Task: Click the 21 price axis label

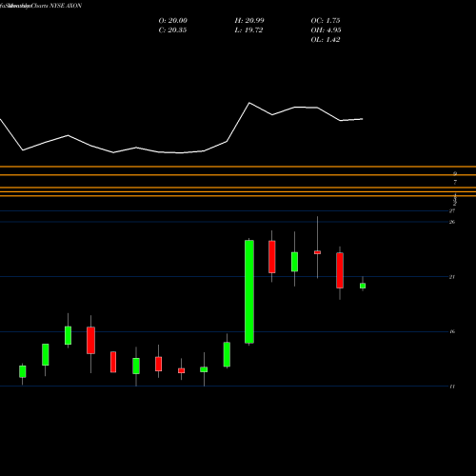Action: pyautogui.click(x=452, y=277)
